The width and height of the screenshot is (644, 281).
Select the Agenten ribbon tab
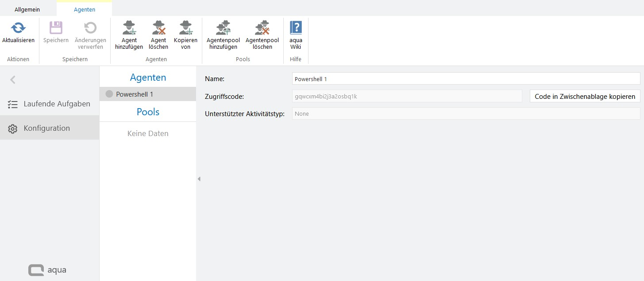pos(84,9)
